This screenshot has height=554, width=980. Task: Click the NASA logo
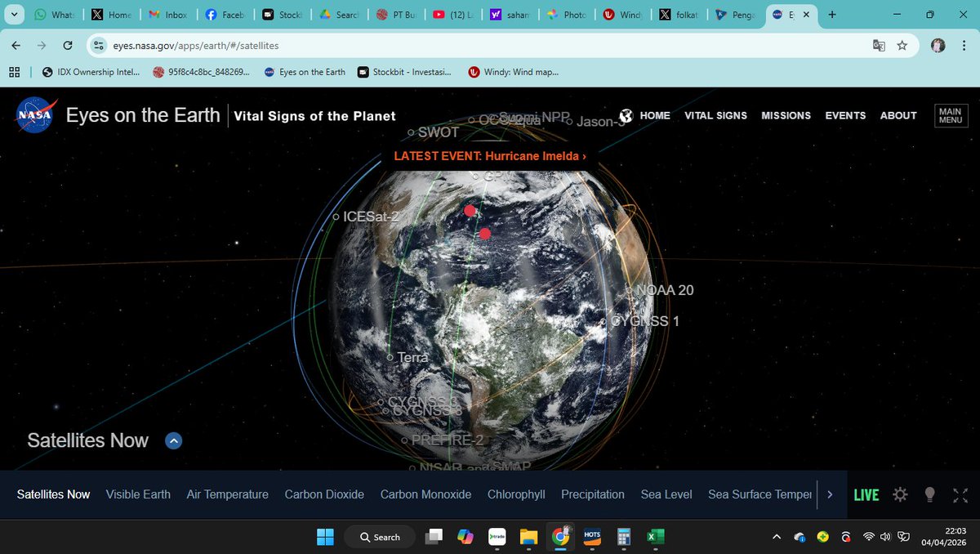(34, 115)
